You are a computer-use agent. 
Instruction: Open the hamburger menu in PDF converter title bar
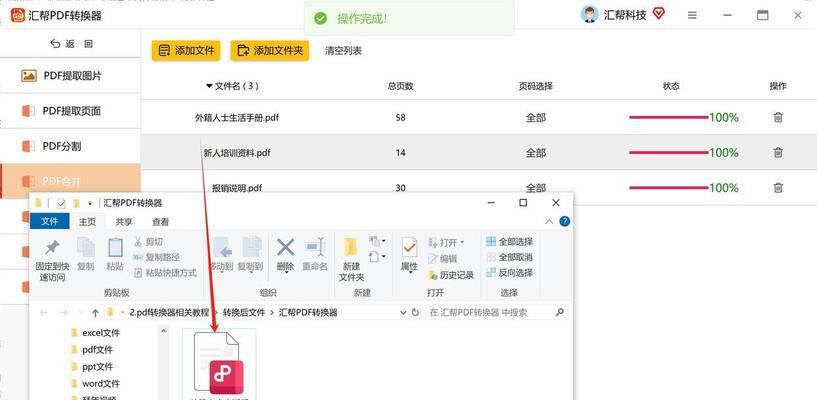click(692, 16)
